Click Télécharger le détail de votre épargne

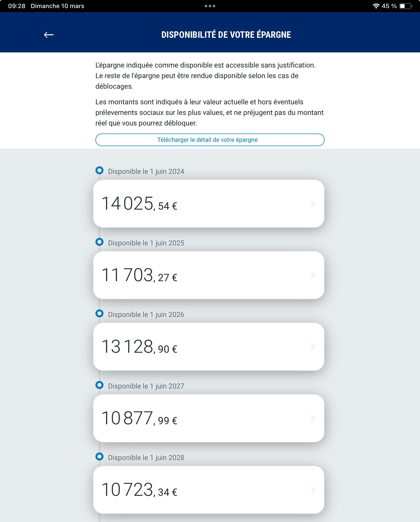210,140
